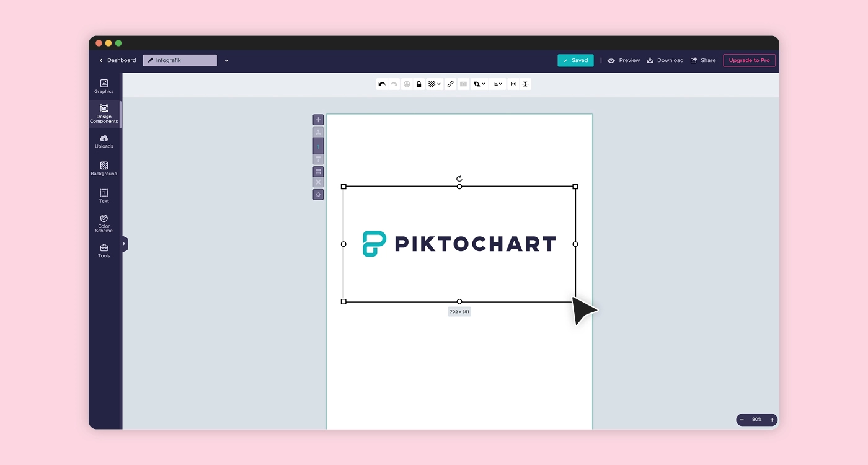Viewport: 868px width, 465px height.
Task: Zoom out with minus button
Action: click(742, 420)
